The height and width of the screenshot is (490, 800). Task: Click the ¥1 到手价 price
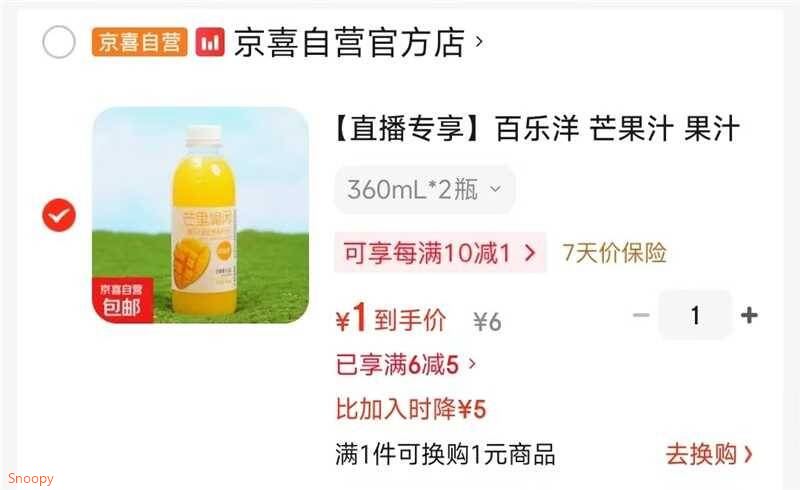391,319
